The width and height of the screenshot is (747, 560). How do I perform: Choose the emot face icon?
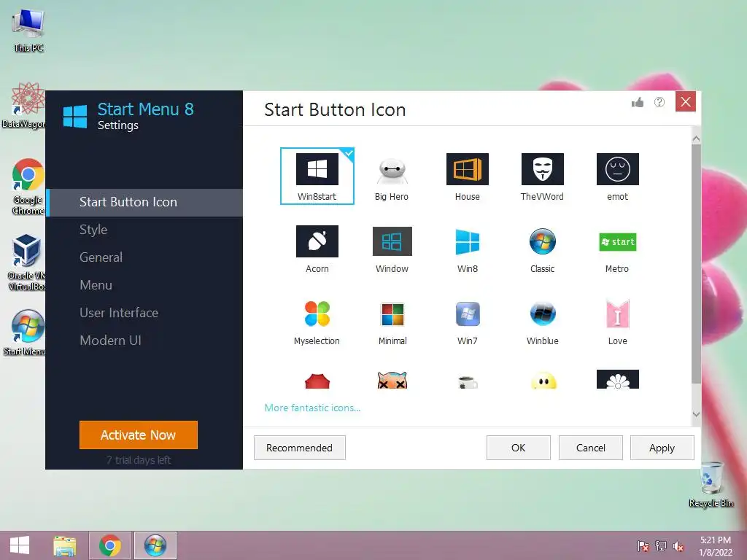[617, 176]
